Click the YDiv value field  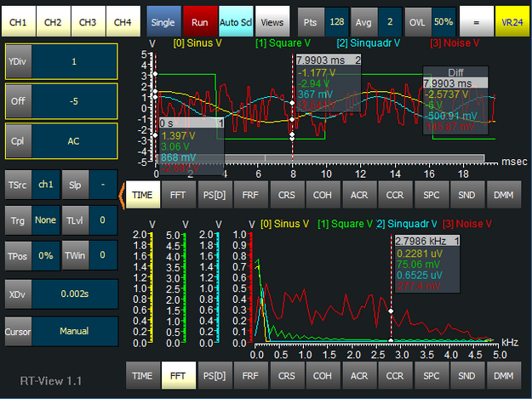[73, 63]
